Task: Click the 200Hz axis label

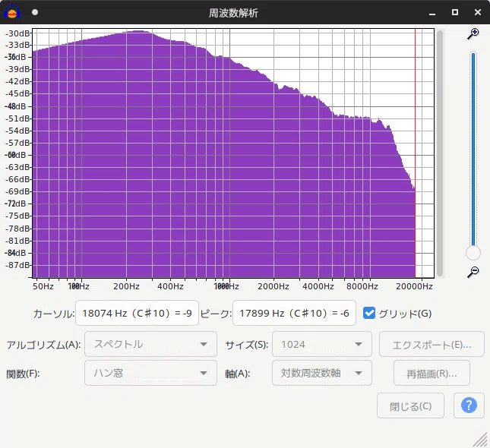Action: point(126,286)
